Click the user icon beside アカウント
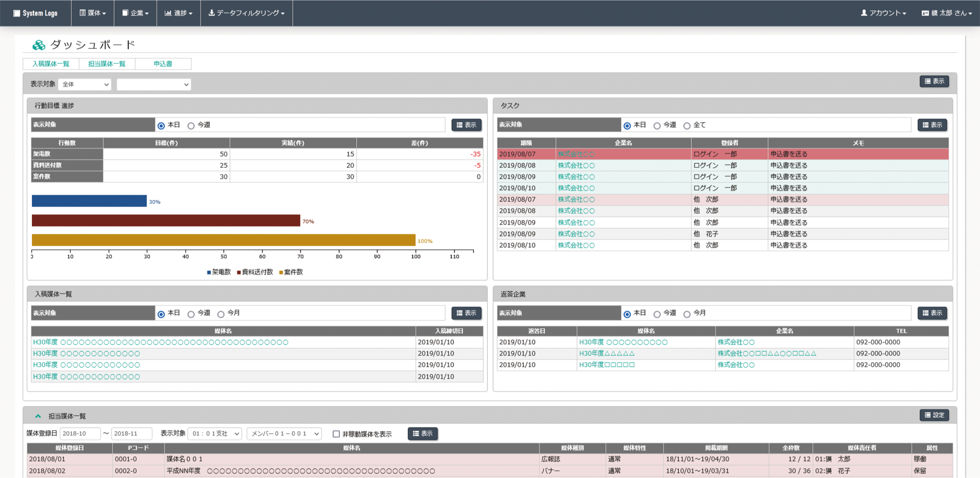 coord(864,13)
